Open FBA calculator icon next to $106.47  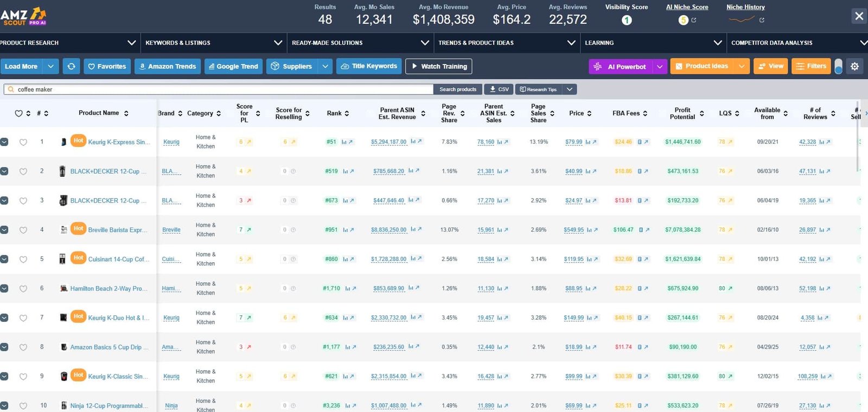pos(641,230)
